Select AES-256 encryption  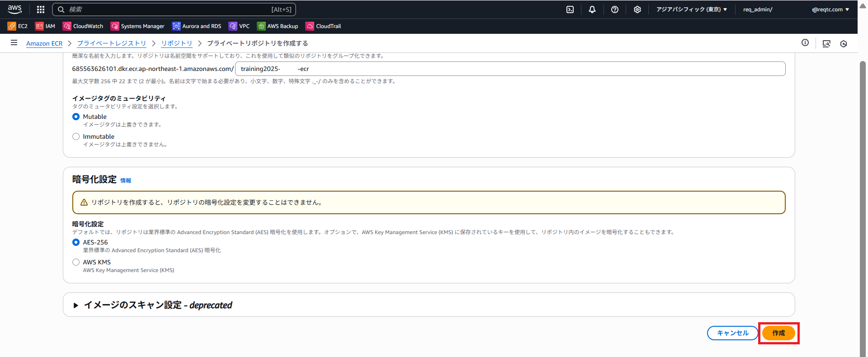coord(76,242)
